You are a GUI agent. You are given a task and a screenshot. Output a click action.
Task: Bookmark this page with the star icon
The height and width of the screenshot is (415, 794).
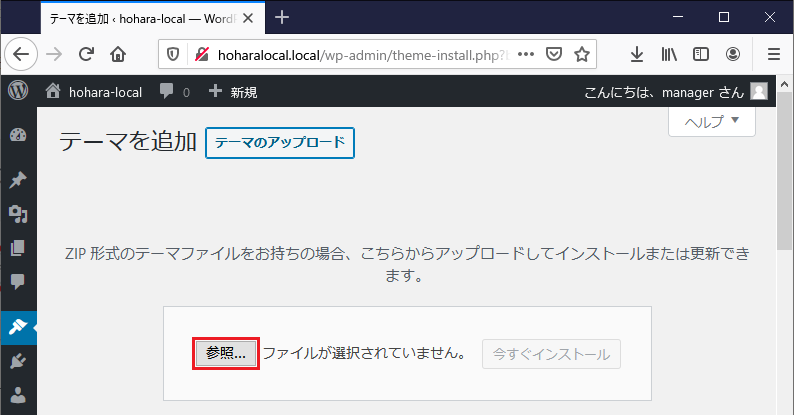click(x=582, y=54)
